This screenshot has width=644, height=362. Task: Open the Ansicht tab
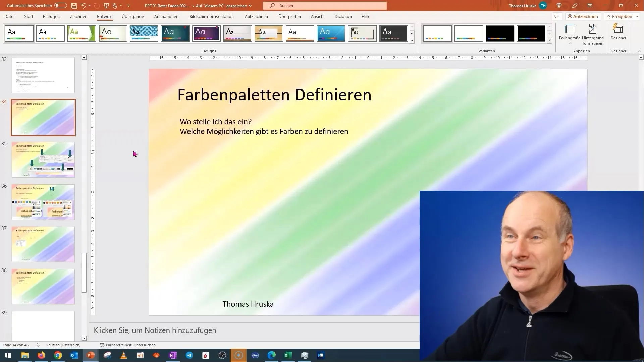point(318,16)
